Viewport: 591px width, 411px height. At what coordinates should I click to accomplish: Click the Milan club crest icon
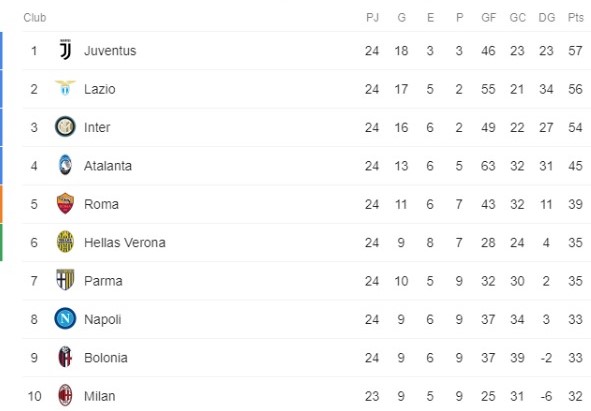tap(65, 395)
